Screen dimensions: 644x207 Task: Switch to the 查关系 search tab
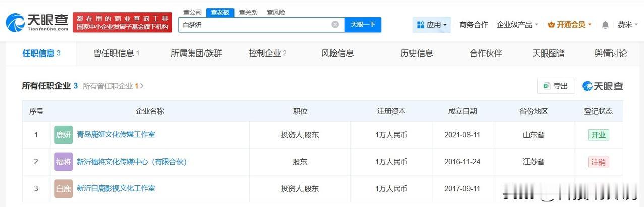(x=248, y=12)
